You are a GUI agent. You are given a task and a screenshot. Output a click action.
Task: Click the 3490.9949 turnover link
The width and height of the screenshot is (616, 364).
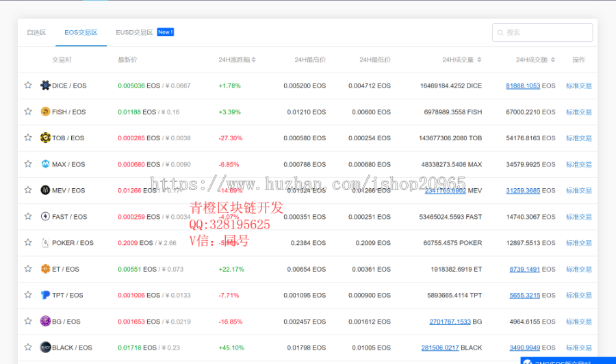524,348
